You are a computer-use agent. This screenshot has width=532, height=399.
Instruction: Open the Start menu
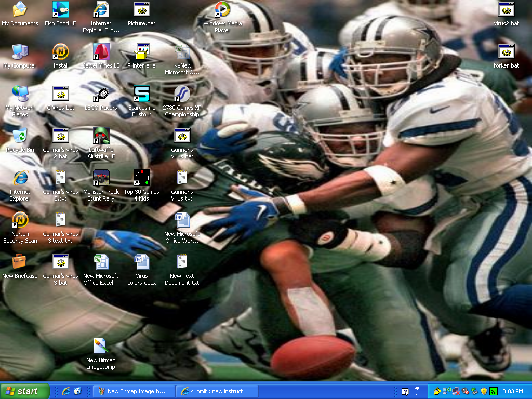pyautogui.click(x=25, y=391)
